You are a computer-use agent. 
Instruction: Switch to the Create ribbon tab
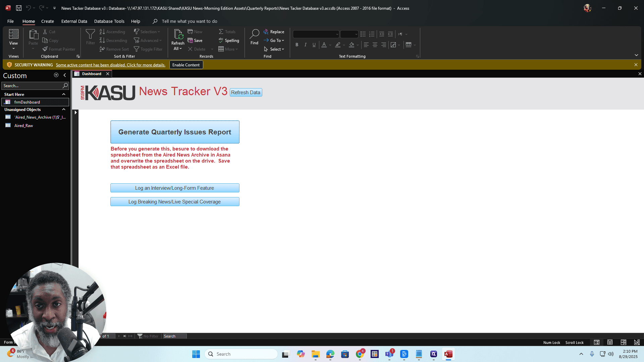click(48, 21)
